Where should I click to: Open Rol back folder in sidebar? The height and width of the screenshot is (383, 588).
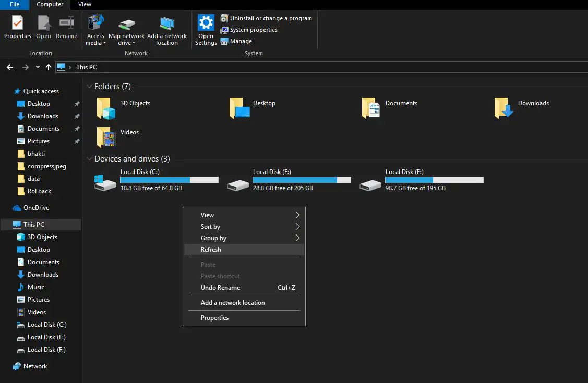coord(39,191)
